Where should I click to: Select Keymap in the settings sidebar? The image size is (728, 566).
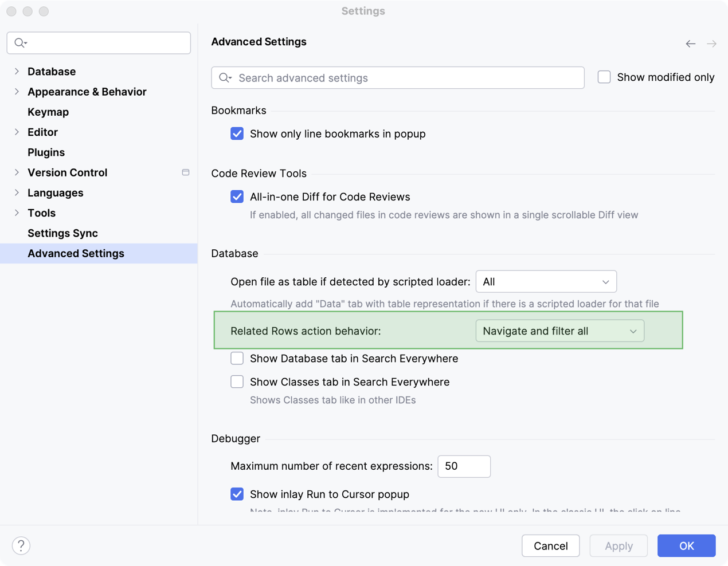coord(48,112)
